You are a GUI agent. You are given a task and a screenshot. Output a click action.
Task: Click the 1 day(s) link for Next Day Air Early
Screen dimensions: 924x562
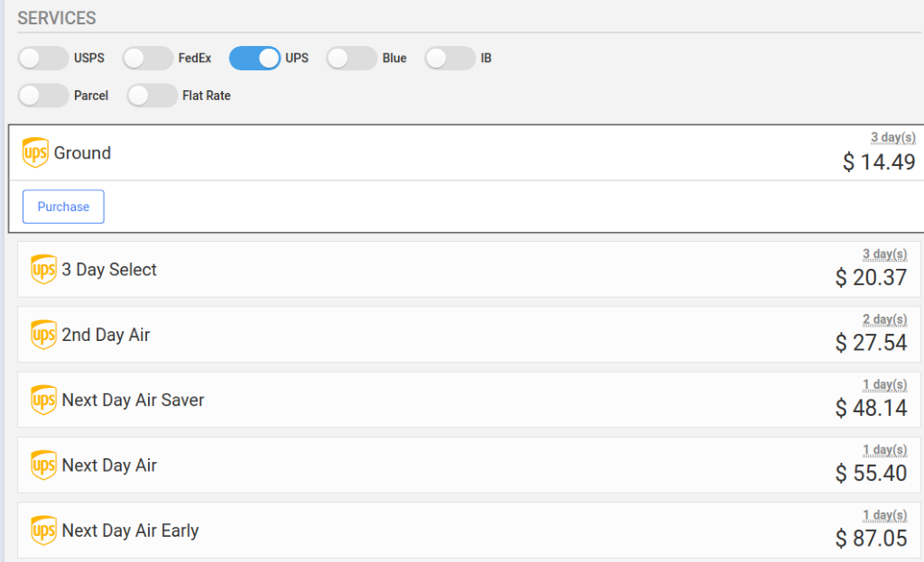coord(884,515)
